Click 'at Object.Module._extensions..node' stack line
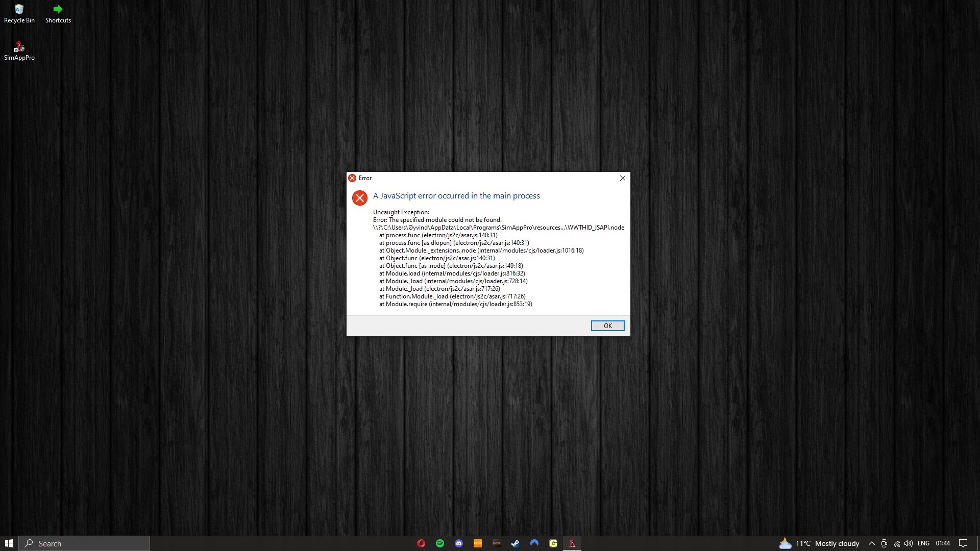The width and height of the screenshot is (980, 551). (x=481, y=251)
